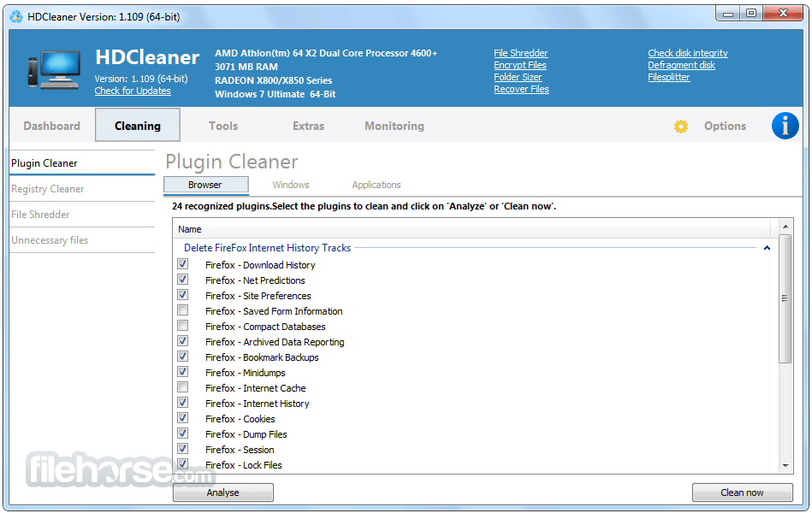The width and height of the screenshot is (812, 513).
Task: Switch to the Windows sub-tab
Action: click(291, 185)
